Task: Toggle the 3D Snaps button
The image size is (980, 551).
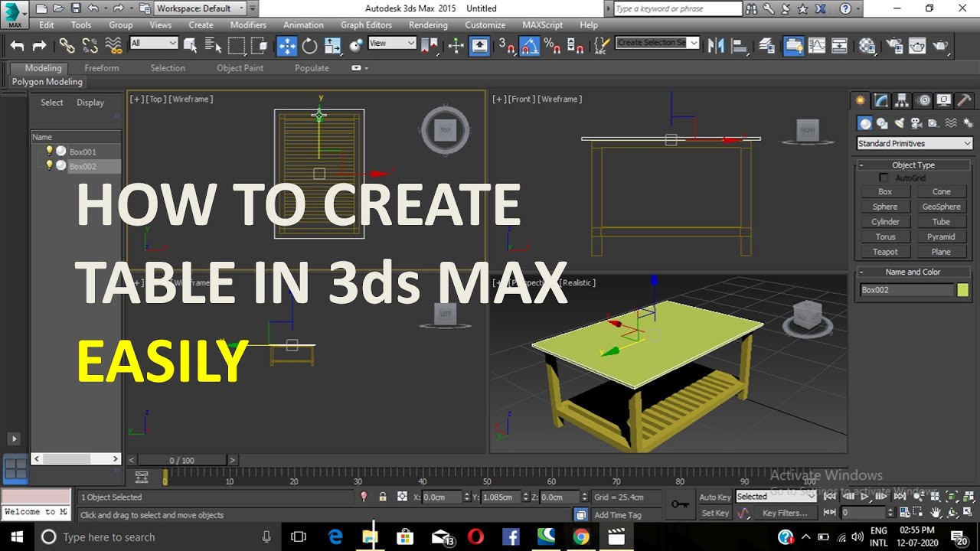Action: click(x=507, y=46)
